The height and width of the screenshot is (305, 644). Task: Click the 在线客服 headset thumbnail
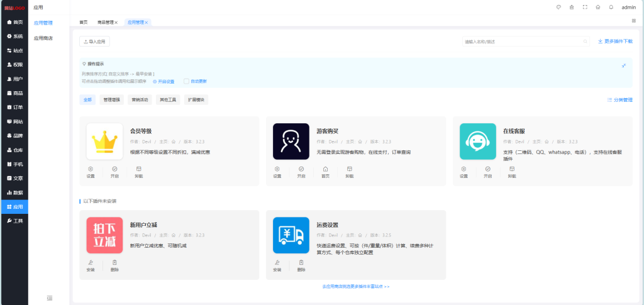coord(477,141)
